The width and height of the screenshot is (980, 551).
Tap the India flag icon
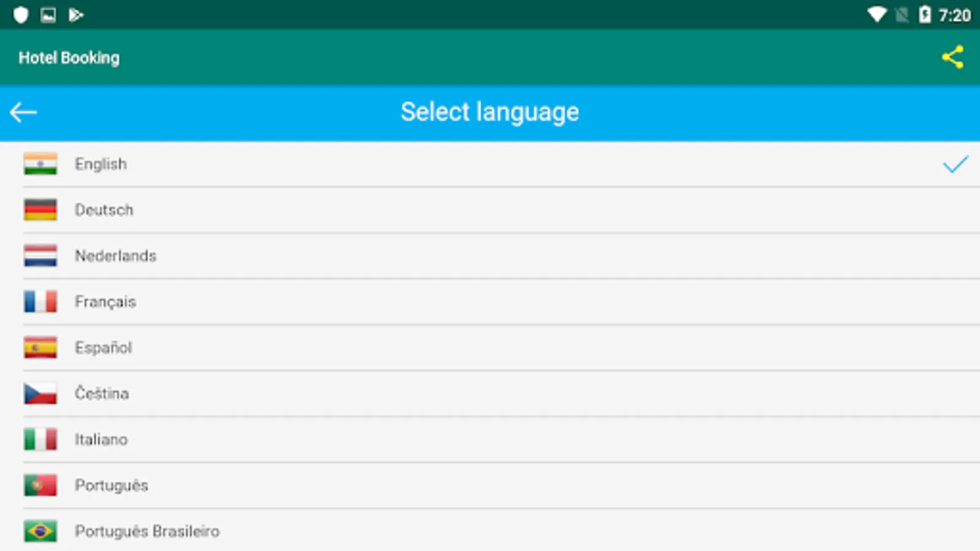pyautogui.click(x=40, y=164)
